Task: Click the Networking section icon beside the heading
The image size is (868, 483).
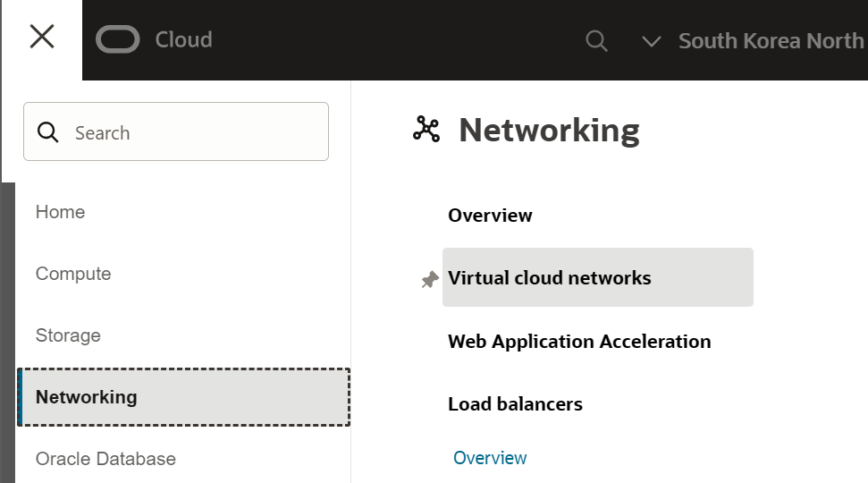Action: [x=426, y=129]
